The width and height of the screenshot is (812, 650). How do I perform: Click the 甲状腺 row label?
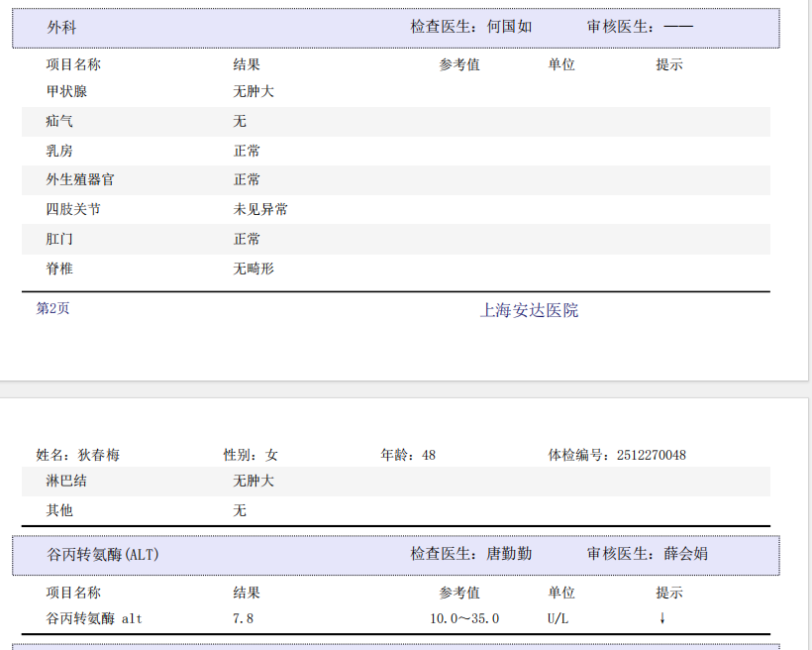(66, 91)
